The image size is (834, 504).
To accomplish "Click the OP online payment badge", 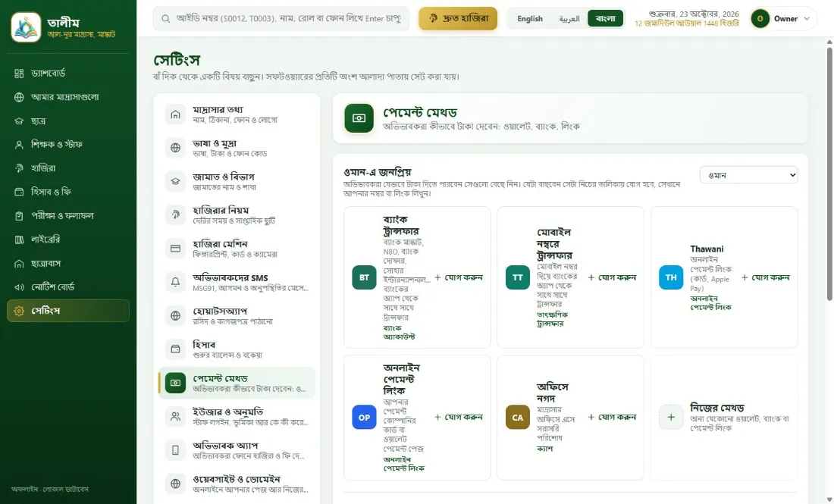I will point(365,418).
